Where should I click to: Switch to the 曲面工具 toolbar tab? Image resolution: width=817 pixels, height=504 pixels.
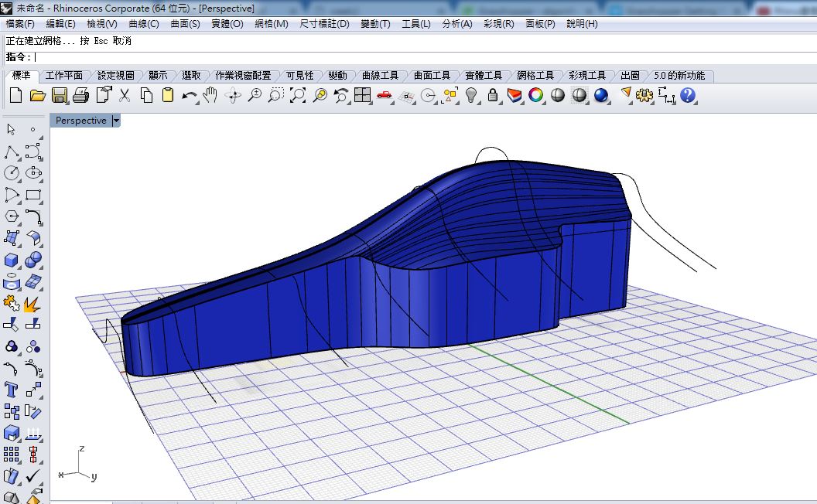432,76
